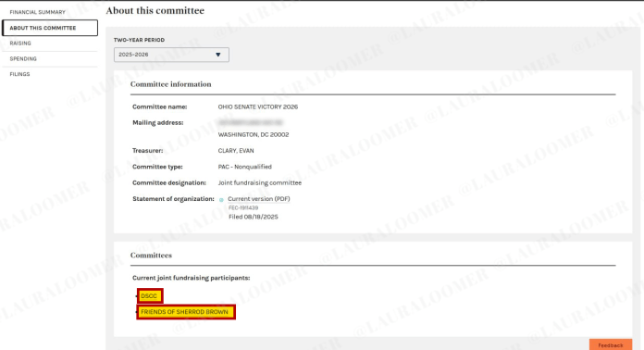The image size is (644, 350).
Task: Select the text PAC - Nonqualified
Action: coord(245,167)
